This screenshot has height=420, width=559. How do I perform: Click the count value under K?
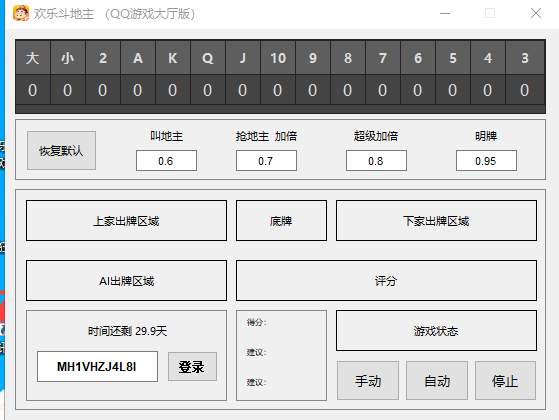(173, 90)
